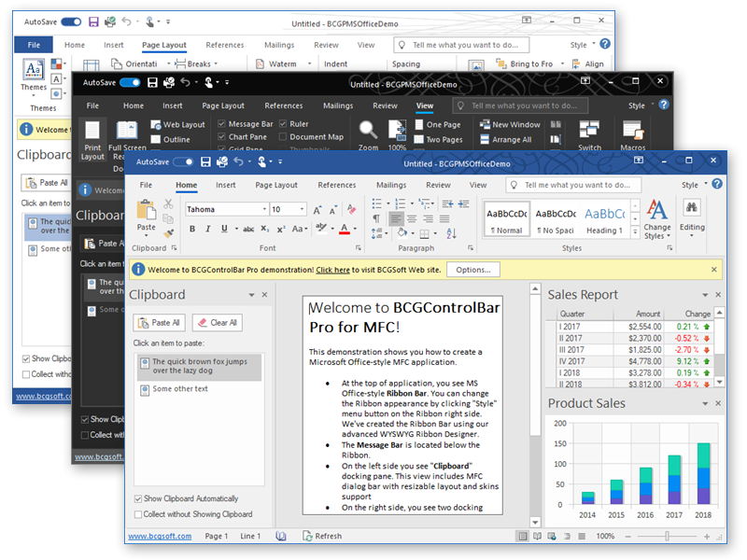The height and width of the screenshot is (560, 747).
Task: Select Clear All in the Clipboard pane
Action: click(218, 322)
